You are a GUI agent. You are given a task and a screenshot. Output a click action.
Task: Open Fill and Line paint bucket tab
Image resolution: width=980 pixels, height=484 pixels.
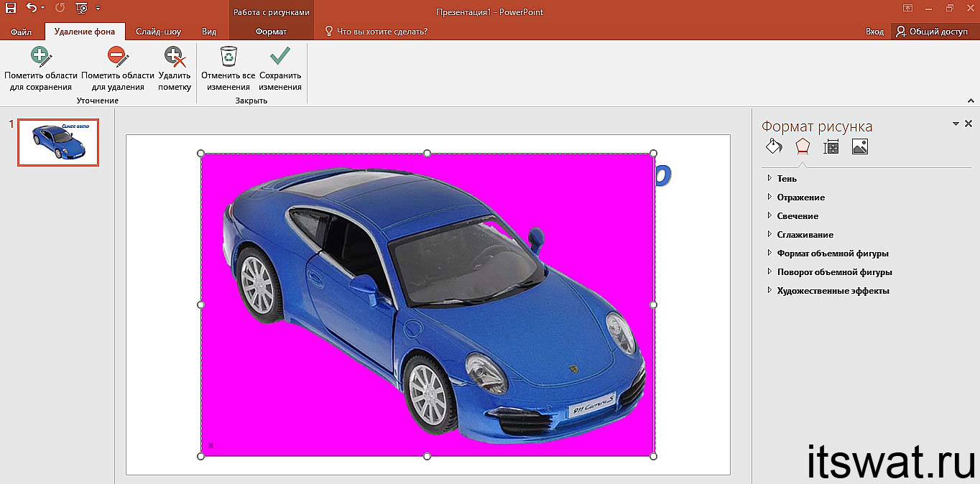[x=774, y=146]
